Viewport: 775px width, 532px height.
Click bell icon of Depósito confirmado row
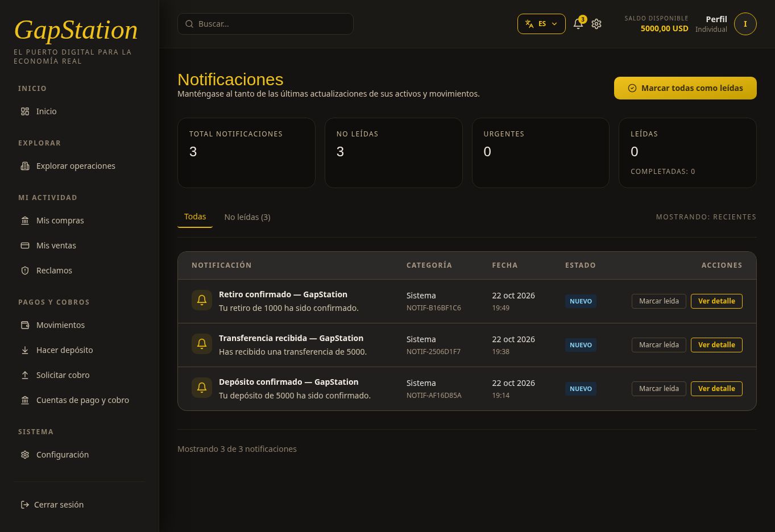point(201,387)
